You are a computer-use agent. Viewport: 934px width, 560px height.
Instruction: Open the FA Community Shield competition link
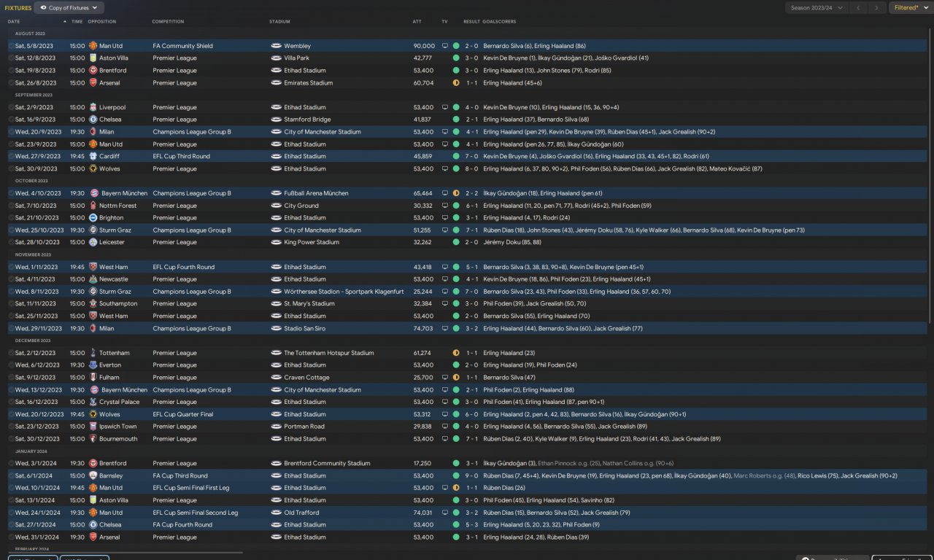coord(183,46)
